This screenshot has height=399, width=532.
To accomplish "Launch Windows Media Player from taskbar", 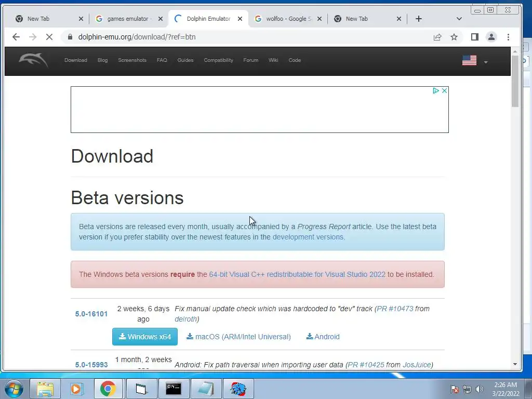I will pyautogui.click(x=76, y=389).
